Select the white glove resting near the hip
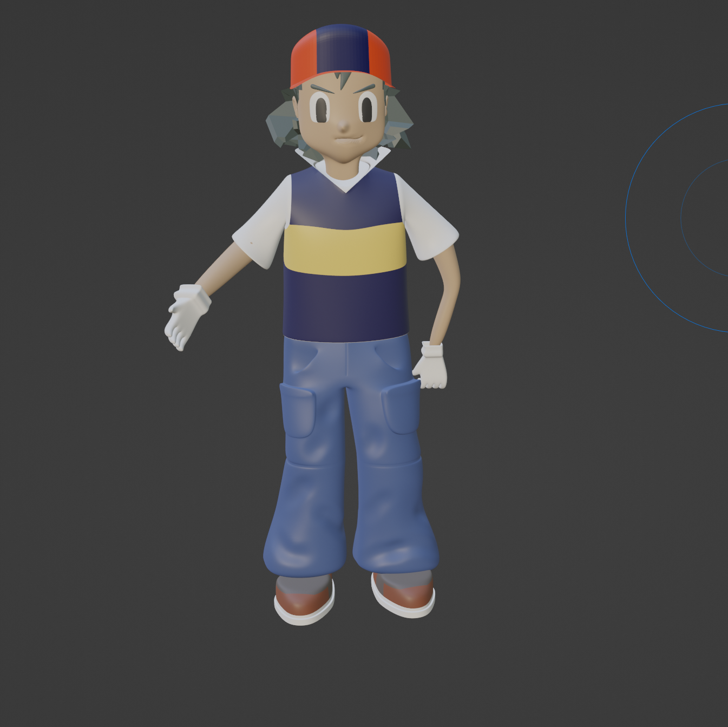The image size is (728, 727). click(431, 365)
